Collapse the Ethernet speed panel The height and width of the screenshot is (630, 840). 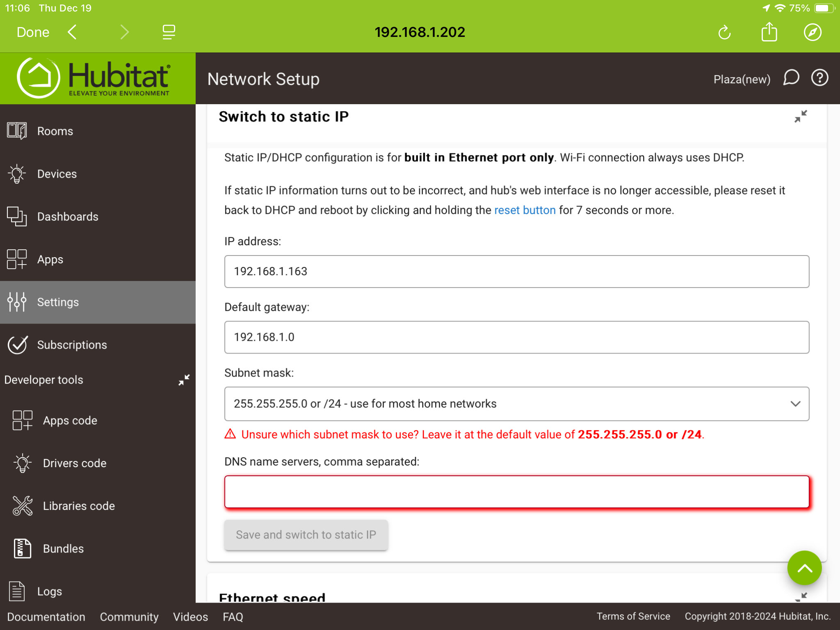[801, 597]
